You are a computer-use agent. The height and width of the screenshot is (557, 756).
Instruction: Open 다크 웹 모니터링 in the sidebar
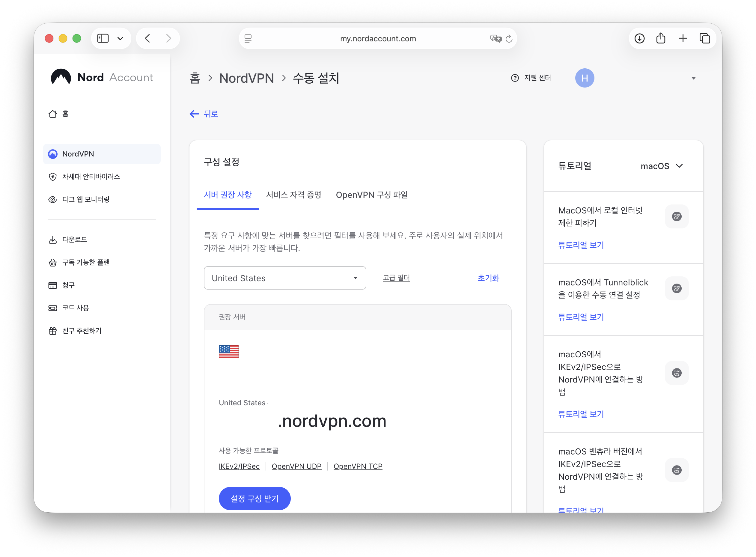click(102, 200)
